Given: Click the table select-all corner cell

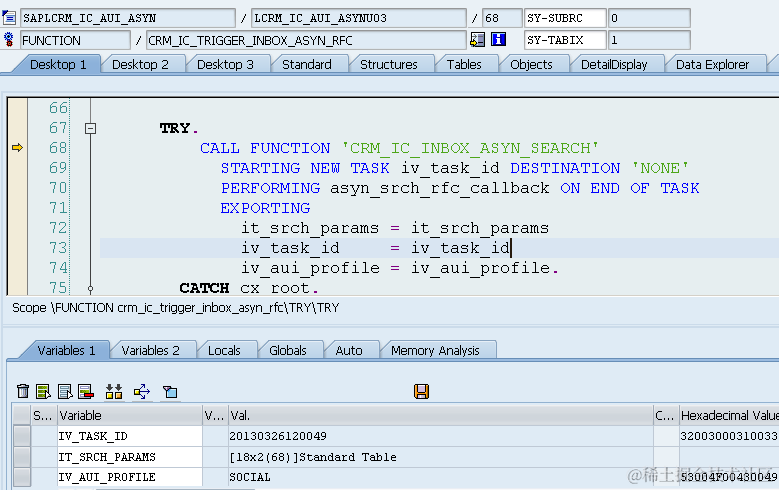Looking at the screenshot, I should point(22,415).
